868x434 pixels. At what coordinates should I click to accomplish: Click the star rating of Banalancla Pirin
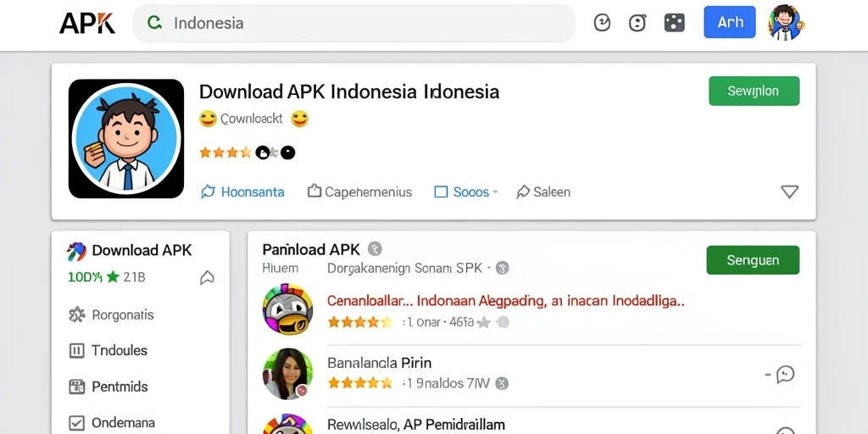tap(359, 382)
